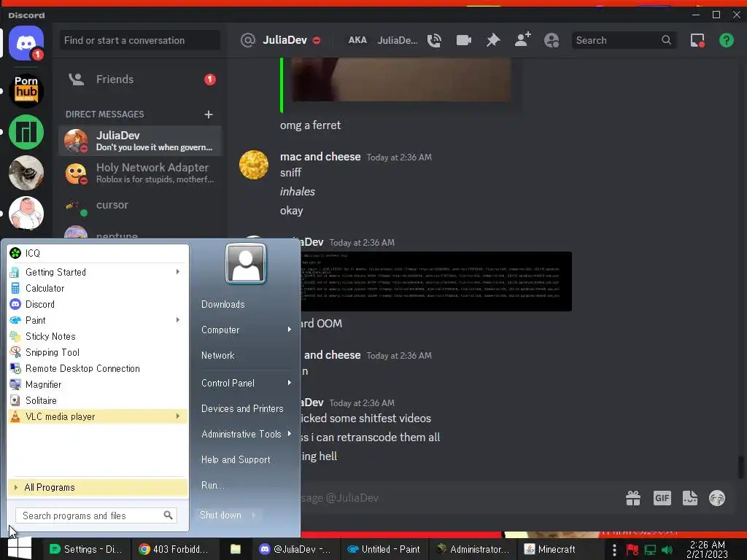
Task: Open the Downloads folder link
Action: [x=223, y=304]
